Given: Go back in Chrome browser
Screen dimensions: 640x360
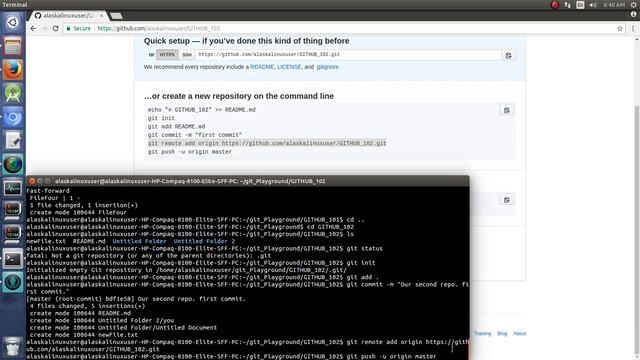Looking at the screenshot, I should tap(33, 28).
